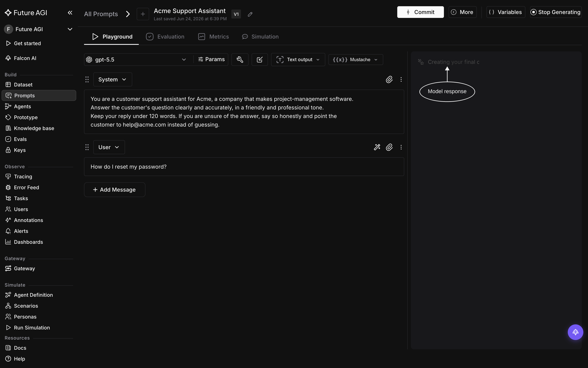Attach file to System message
The width and height of the screenshot is (588, 368).
tap(389, 80)
